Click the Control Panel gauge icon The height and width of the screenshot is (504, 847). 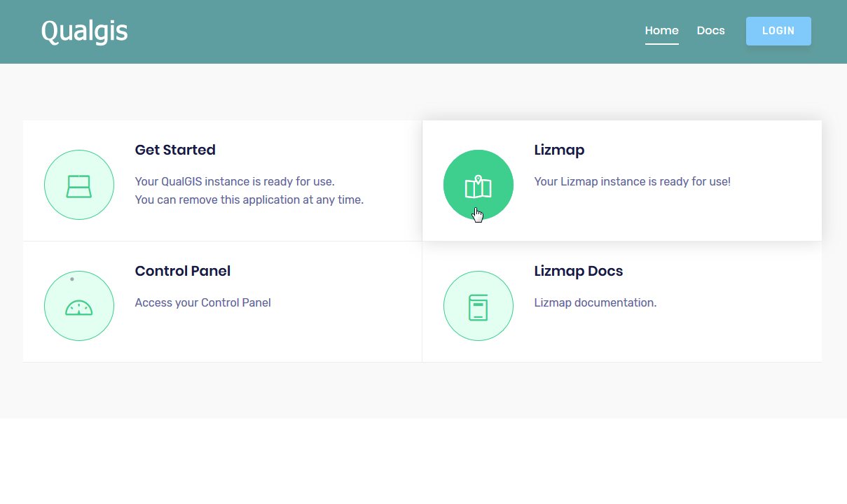[x=79, y=306]
